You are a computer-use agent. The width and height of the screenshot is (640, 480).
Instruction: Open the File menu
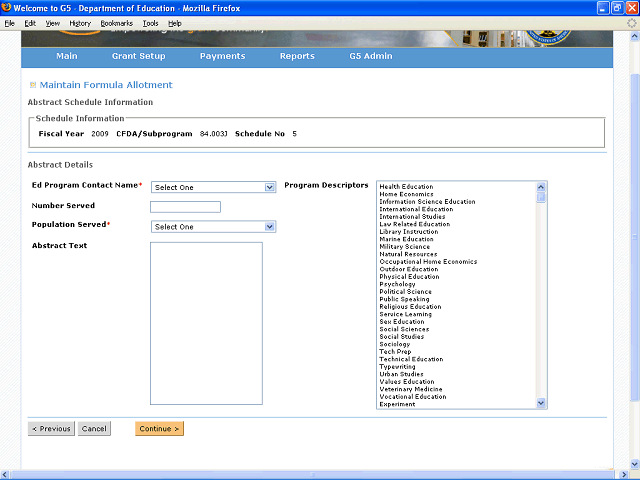[9, 23]
